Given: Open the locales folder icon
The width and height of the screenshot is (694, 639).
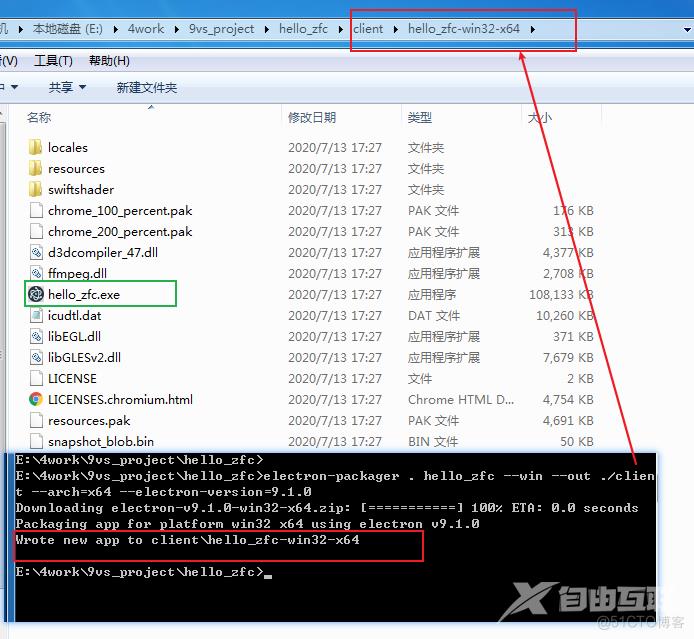Looking at the screenshot, I should point(35,147).
